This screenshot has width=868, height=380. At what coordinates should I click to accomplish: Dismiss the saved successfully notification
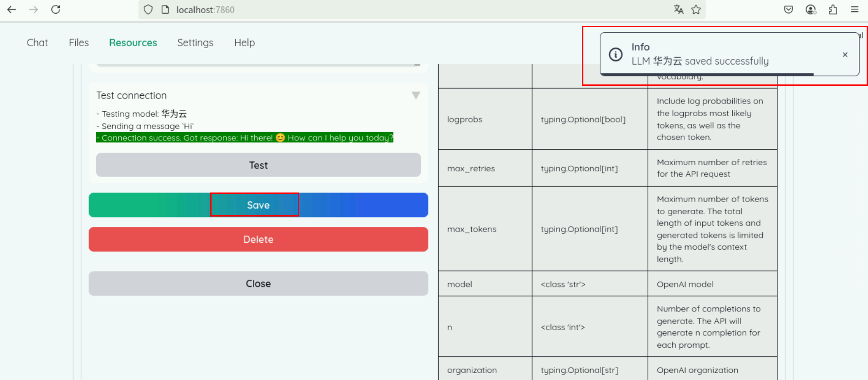(845, 54)
